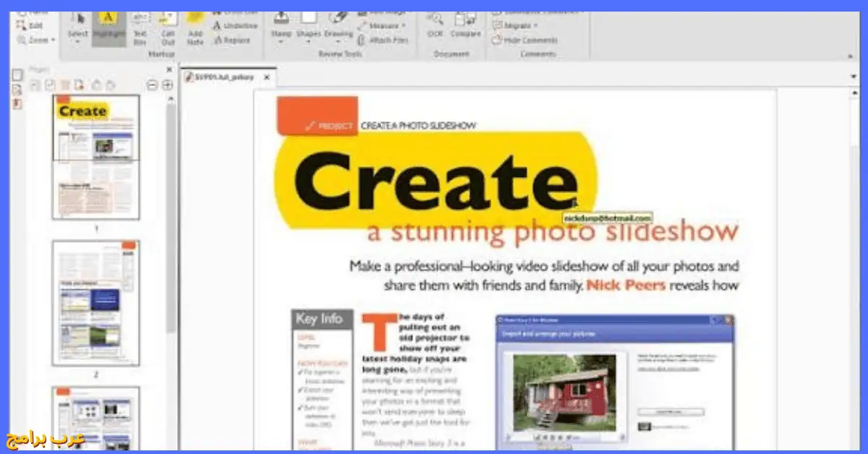Expand the Select tool dropdown arrow
The height and width of the screenshot is (454, 868).
click(78, 43)
